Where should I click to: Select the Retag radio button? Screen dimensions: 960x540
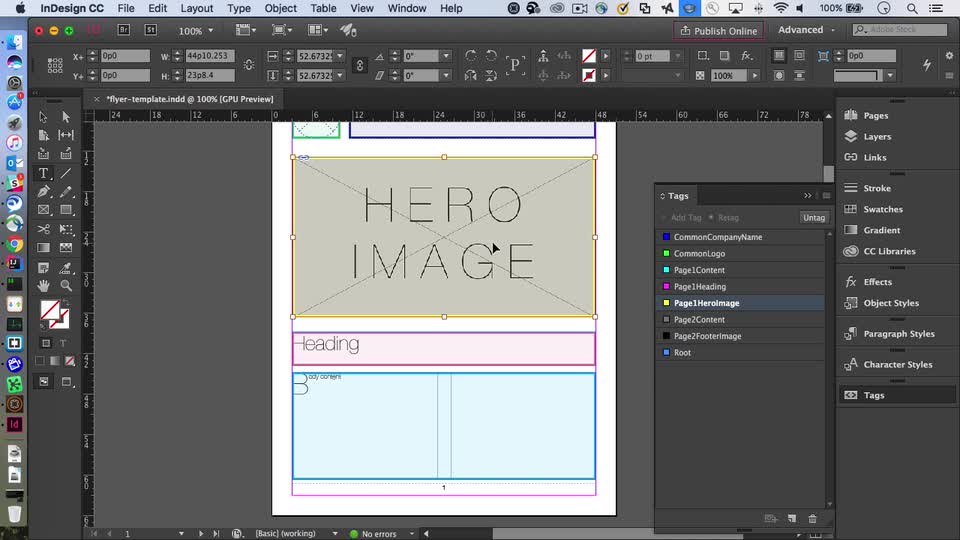[711, 217]
